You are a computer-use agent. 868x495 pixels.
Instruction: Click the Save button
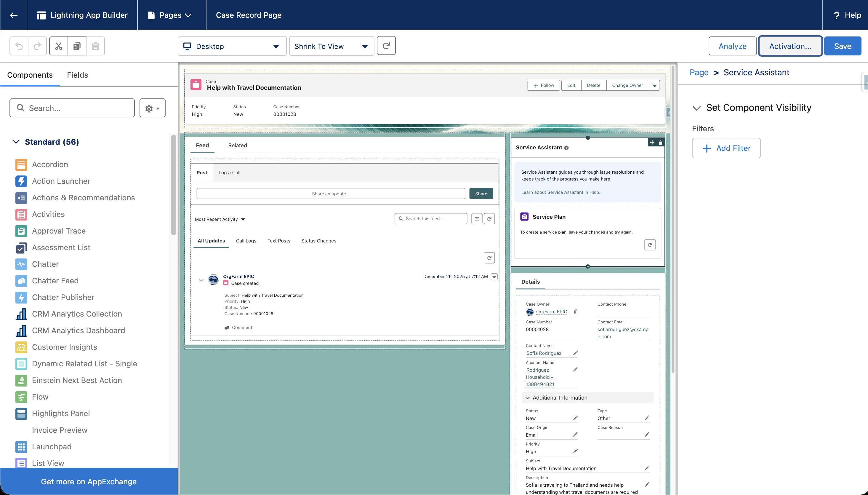[x=842, y=46]
